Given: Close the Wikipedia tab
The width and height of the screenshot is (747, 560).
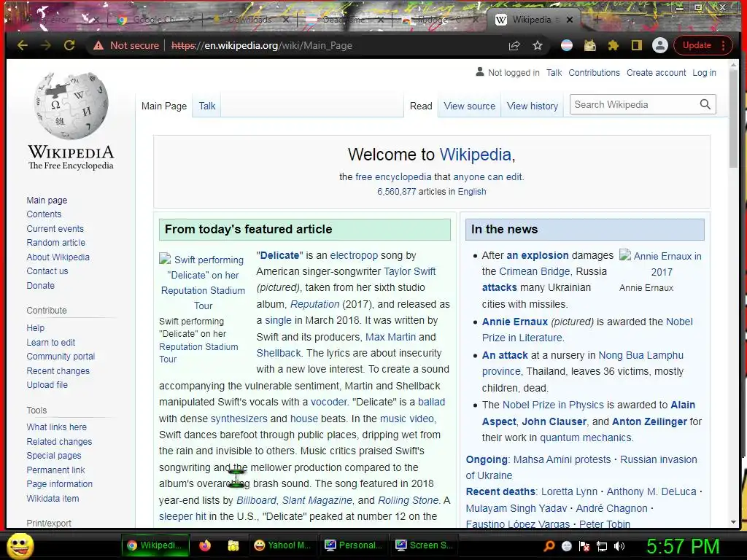Looking at the screenshot, I should (x=570, y=20).
